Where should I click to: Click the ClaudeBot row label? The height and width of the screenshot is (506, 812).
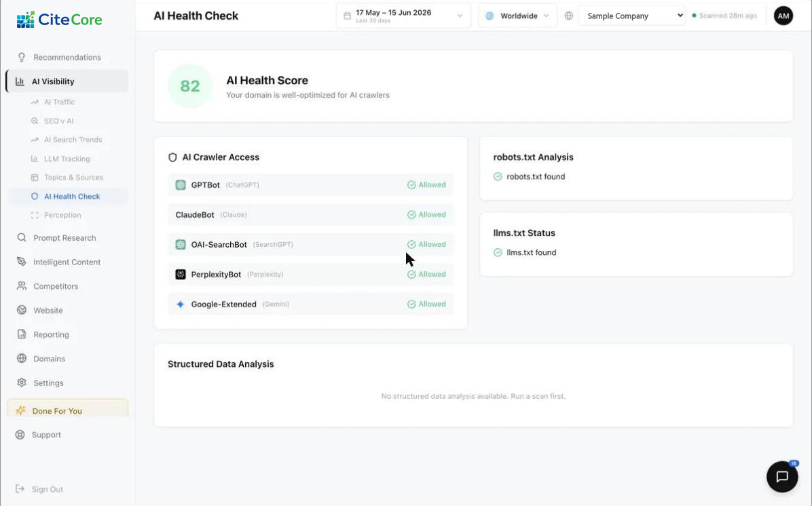195,215
